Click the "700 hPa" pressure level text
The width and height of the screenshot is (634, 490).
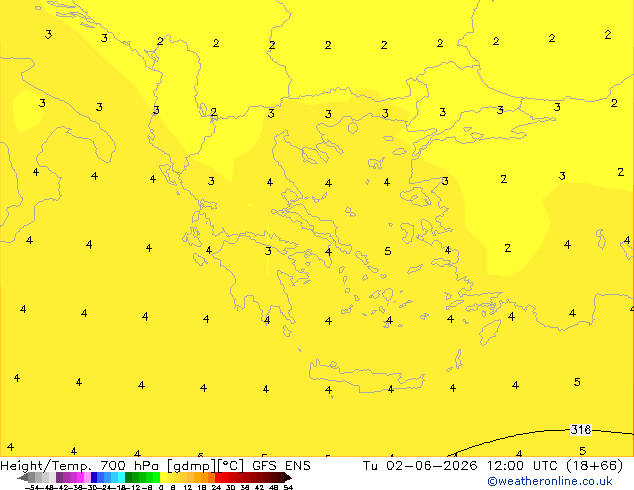129,466
